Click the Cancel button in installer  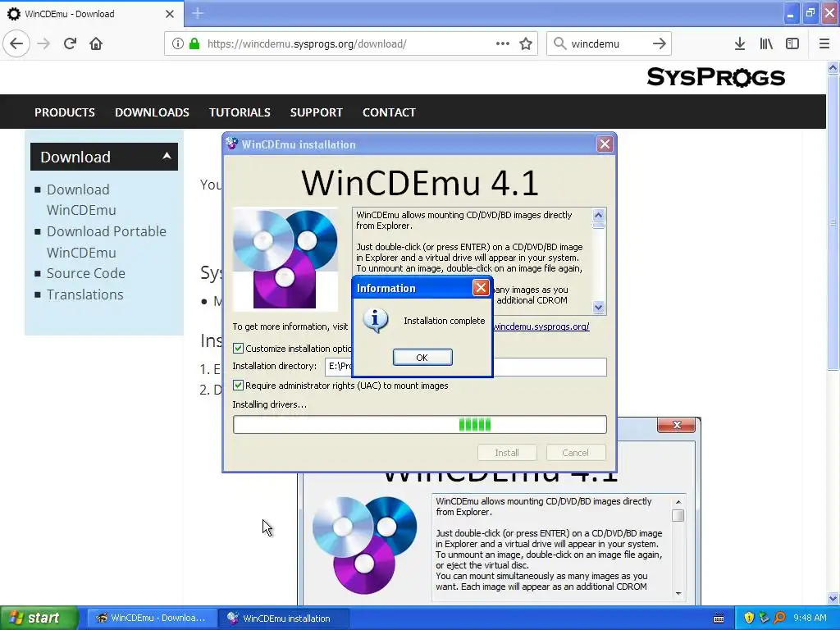(575, 453)
